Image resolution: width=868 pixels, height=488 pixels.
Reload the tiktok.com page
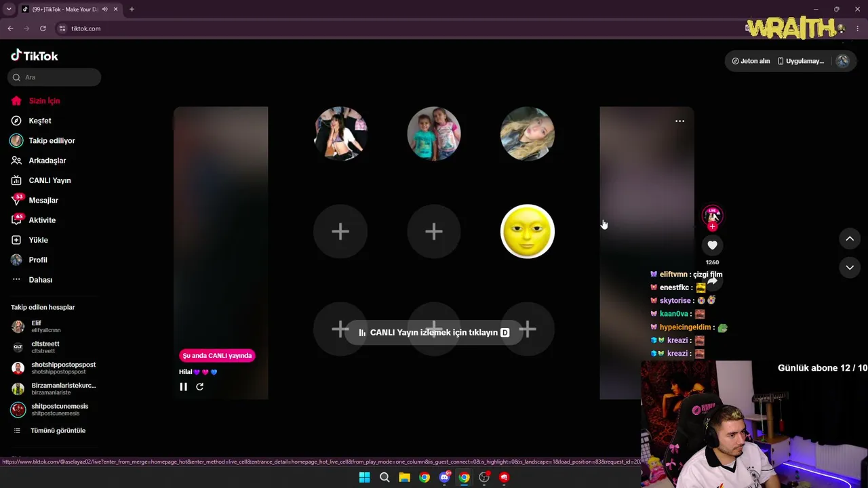43,28
